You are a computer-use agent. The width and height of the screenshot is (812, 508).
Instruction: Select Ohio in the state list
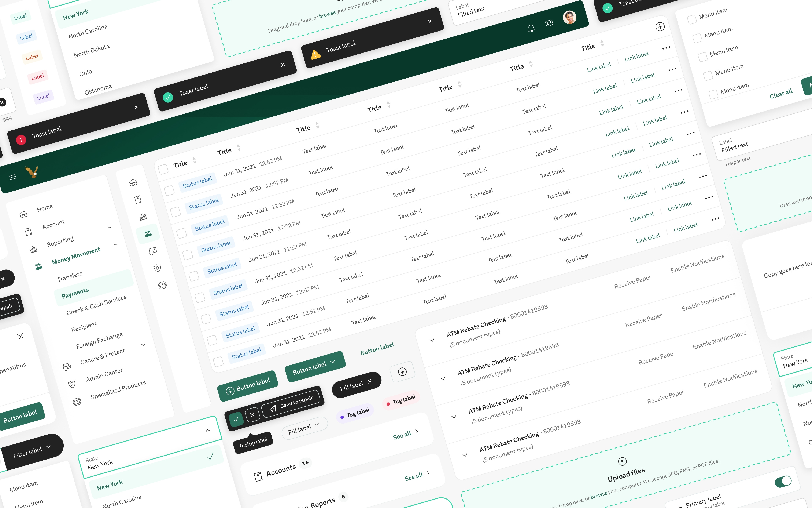click(x=85, y=72)
